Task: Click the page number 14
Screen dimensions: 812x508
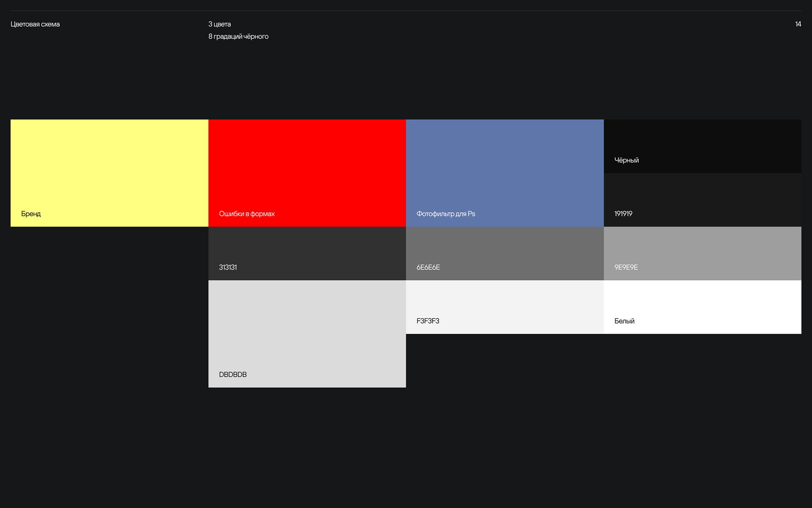Action: click(x=798, y=24)
